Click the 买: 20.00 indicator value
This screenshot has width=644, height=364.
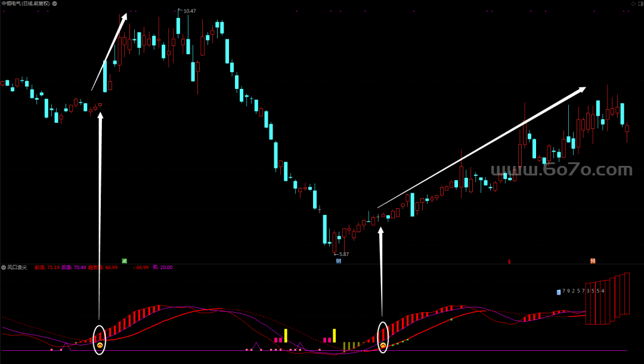(x=162, y=267)
